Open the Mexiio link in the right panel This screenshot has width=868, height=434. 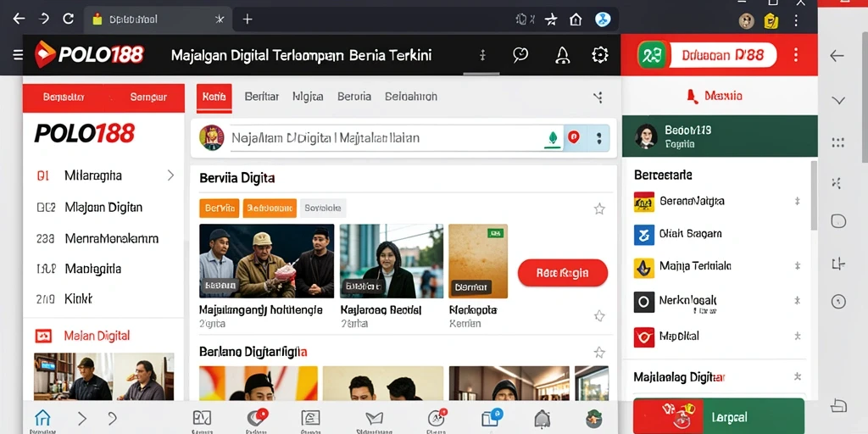click(x=715, y=97)
